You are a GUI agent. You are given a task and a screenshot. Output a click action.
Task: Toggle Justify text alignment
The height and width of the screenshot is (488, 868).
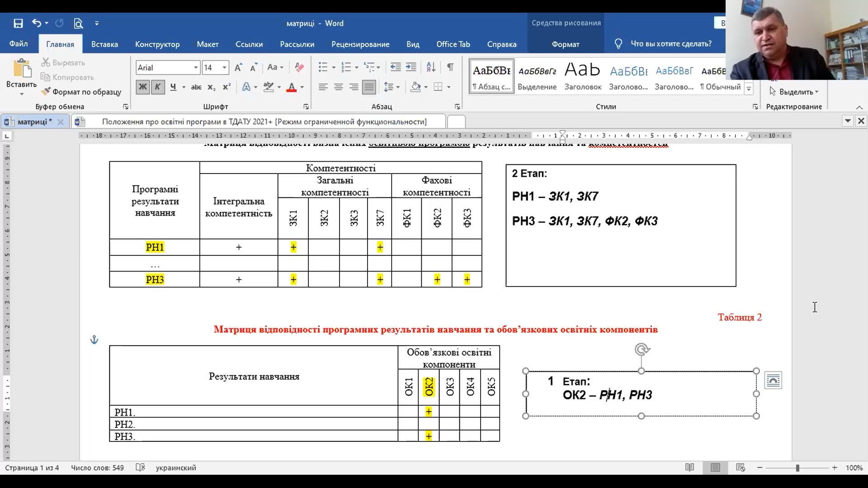click(x=369, y=87)
